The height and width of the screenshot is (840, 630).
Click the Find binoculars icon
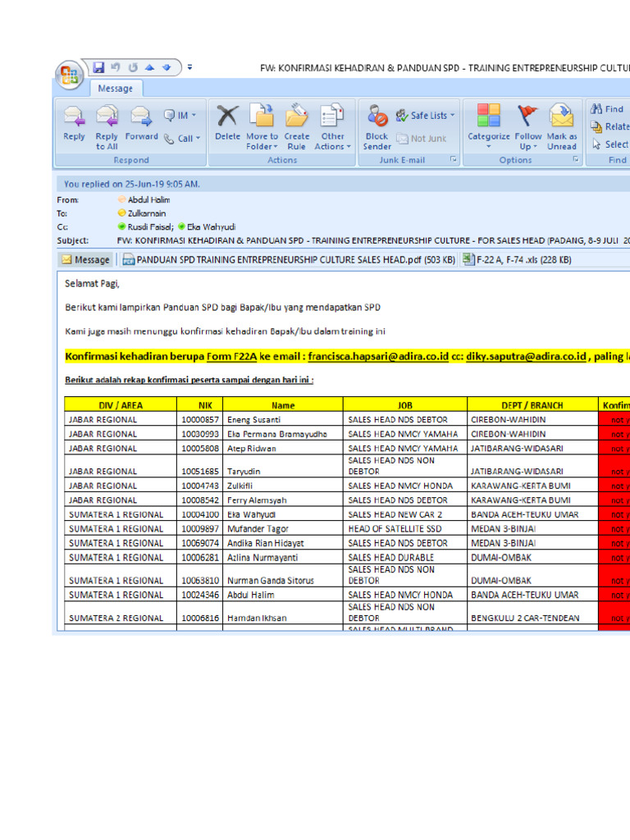pyautogui.click(x=596, y=109)
